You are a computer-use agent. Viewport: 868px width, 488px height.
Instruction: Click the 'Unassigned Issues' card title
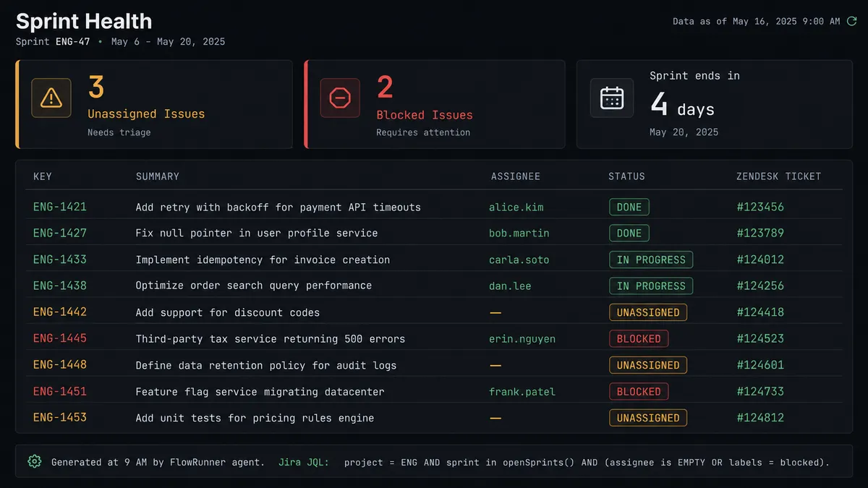146,114
